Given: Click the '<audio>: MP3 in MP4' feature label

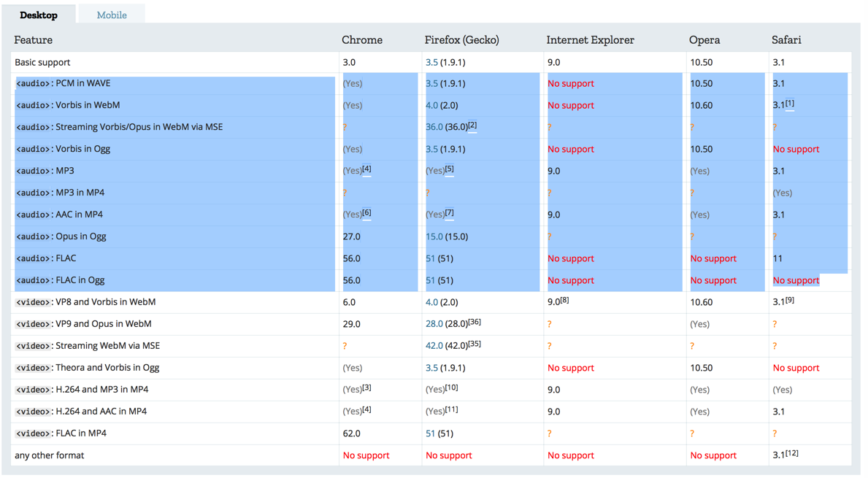Looking at the screenshot, I should coord(61,193).
